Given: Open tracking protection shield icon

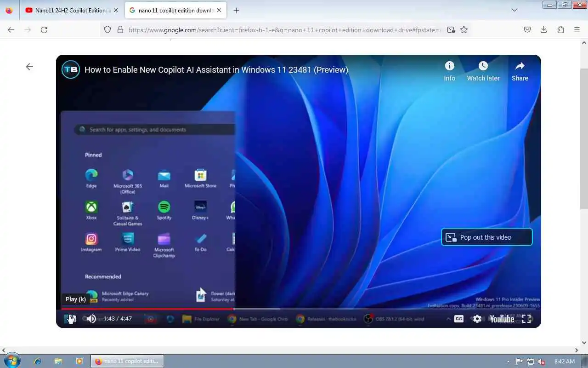Looking at the screenshot, I should tap(107, 29).
